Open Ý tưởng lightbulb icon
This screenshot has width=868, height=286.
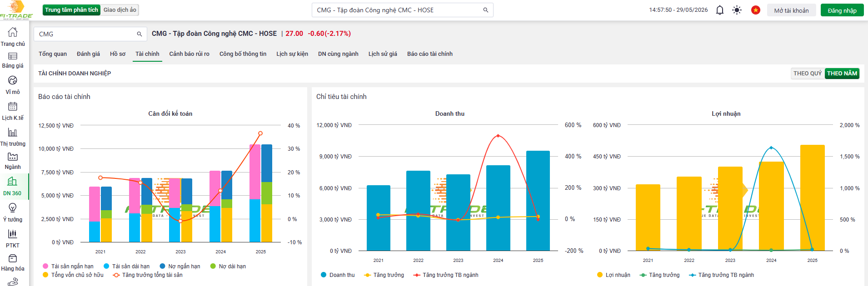[x=13, y=208]
